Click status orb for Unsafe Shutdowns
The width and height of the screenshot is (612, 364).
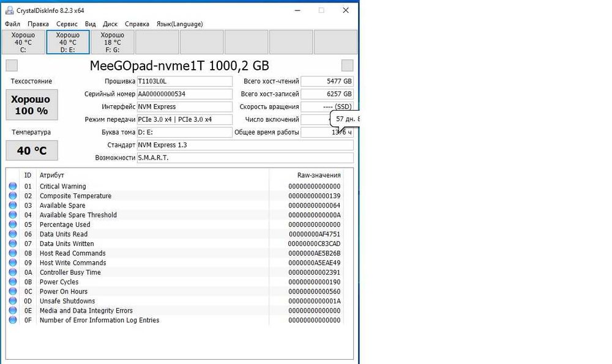click(13, 301)
